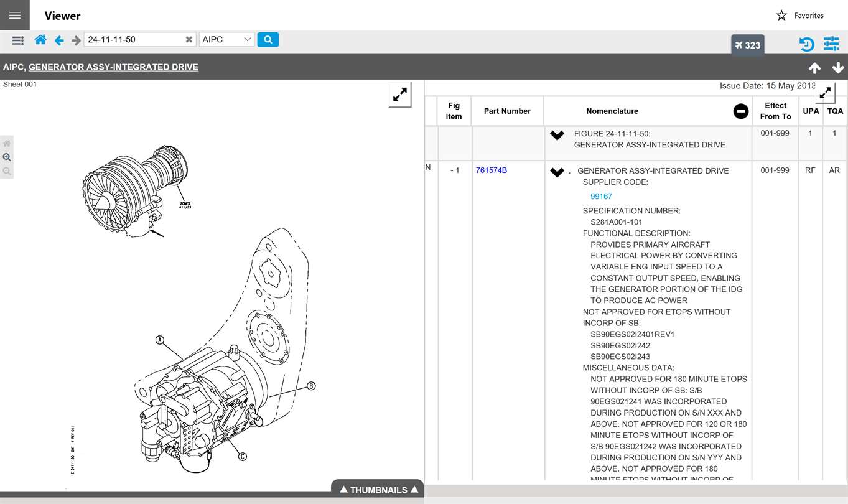Viewport: 848px width, 504px height.
Task: Click the Issue Date 15 May 2013 text
Action: tap(767, 86)
